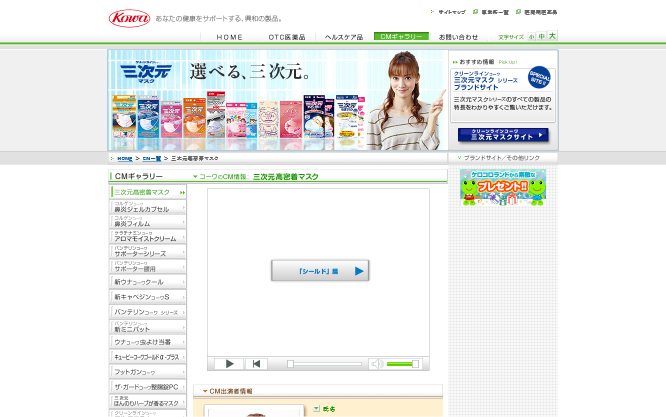The width and height of the screenshot is (666, 417).
Task: Rewind video with the skip-to-start button
Action: [x=256, y=364]
